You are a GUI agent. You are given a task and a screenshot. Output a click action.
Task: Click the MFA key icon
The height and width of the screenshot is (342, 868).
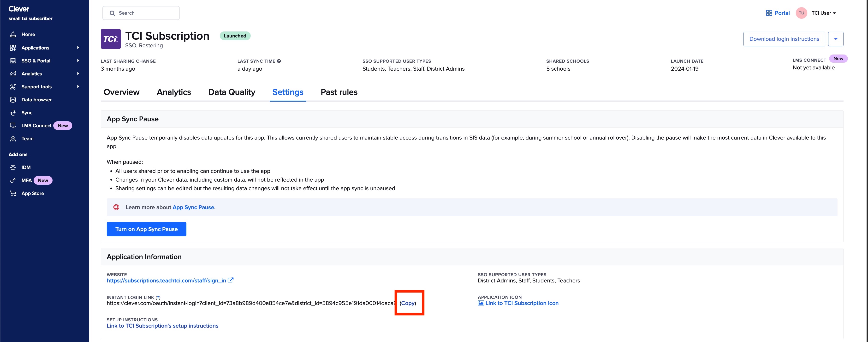[x=13, y=180]
